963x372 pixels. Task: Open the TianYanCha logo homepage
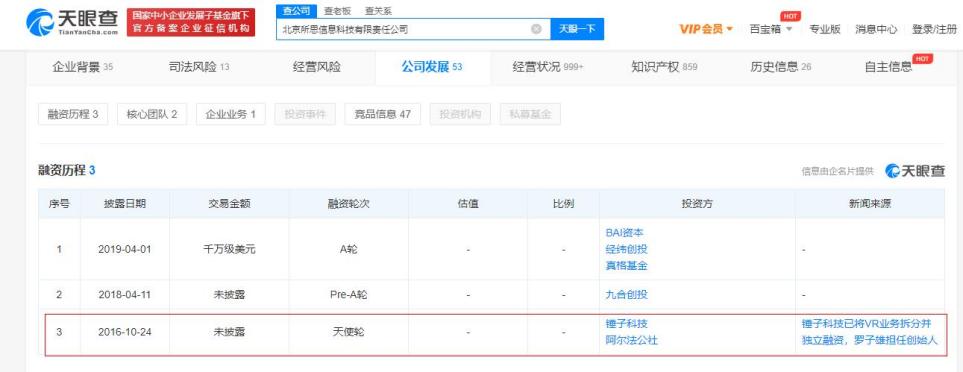(x=72, y=22)
